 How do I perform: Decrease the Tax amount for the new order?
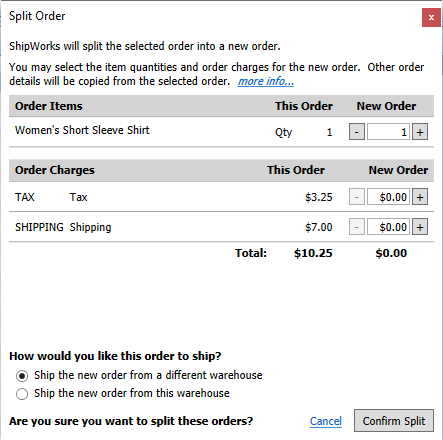click(357, 197)
